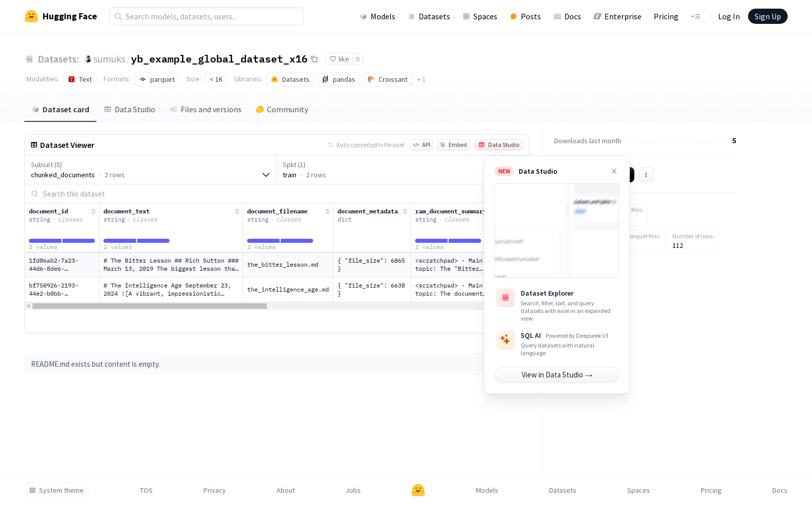Click the Log In link
This screenshot has width=812, height=508.
[729, 17]
